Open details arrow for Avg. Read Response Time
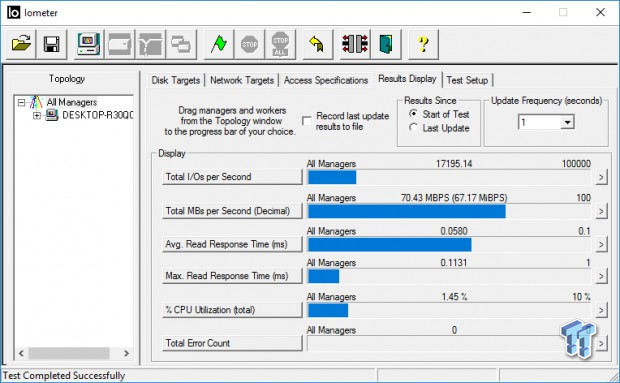Screen dimensions: 620x383 pos(601,244)
